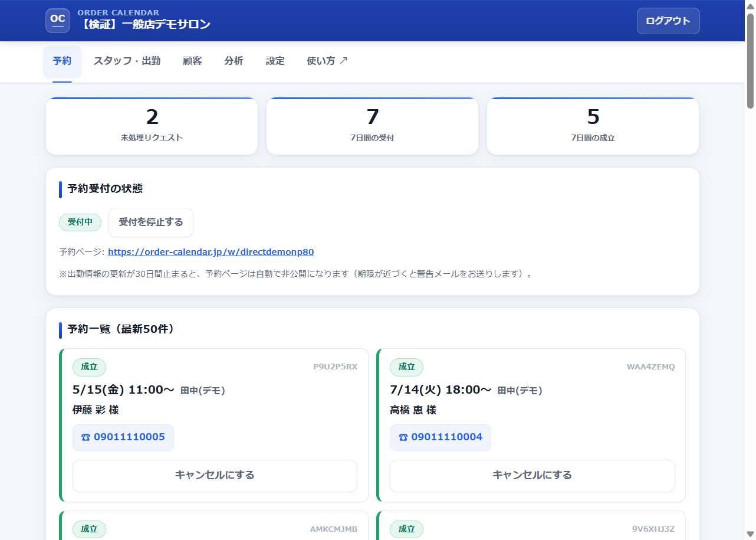Click the 予約受付の状態 heading

pyautogui.click(x=105, y=189)
